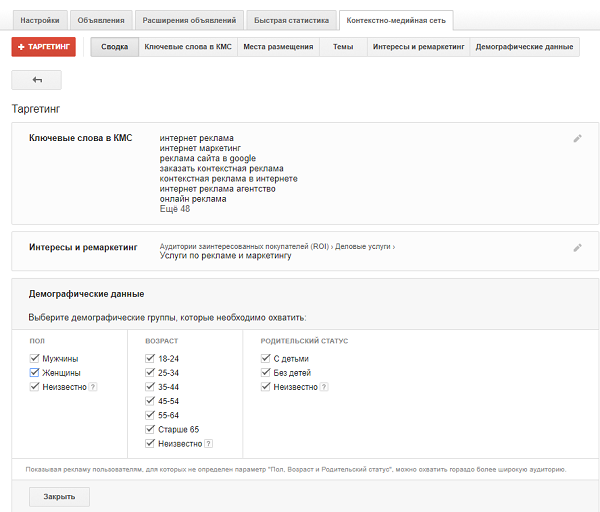Toggle the Без детей checkbox
Screen dimensions: 600x512
click(266, 372)
